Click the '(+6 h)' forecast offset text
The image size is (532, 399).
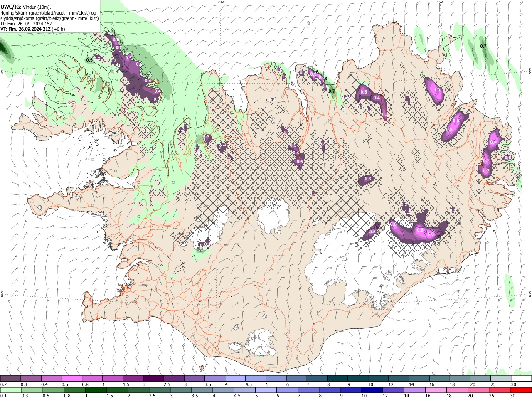(x=59, y=29)
